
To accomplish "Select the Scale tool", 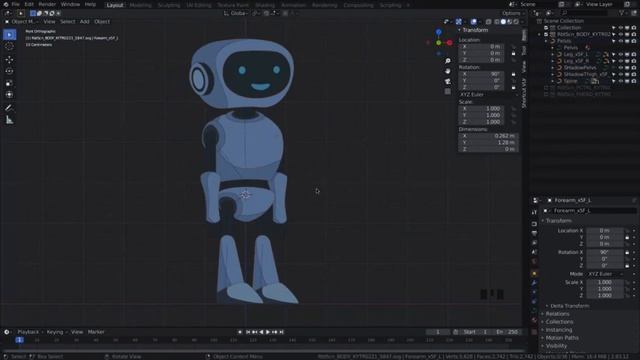I will click(x=9, y=83).
